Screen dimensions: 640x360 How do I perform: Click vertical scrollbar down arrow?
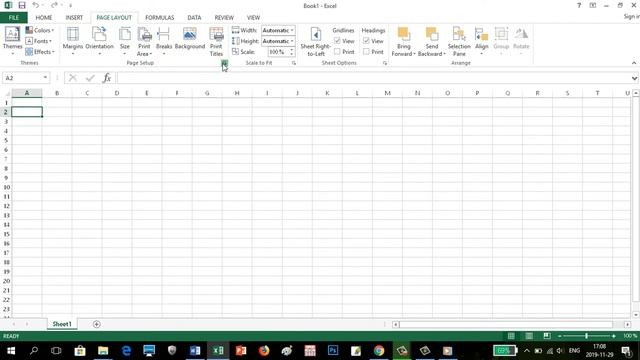[x=636, y=315]
